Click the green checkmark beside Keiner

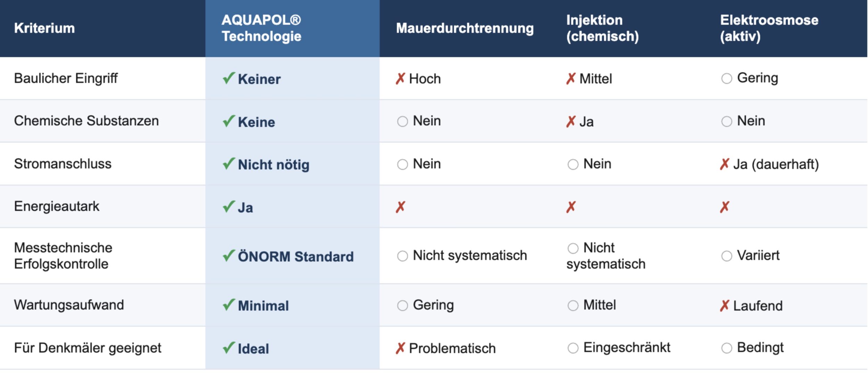(x=228, y=79)
